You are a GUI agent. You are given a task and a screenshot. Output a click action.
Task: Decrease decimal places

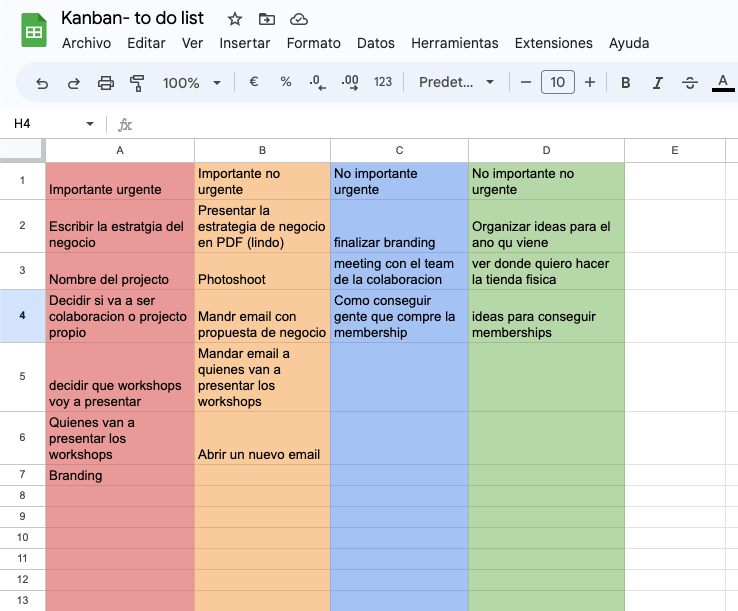point(317,82)
